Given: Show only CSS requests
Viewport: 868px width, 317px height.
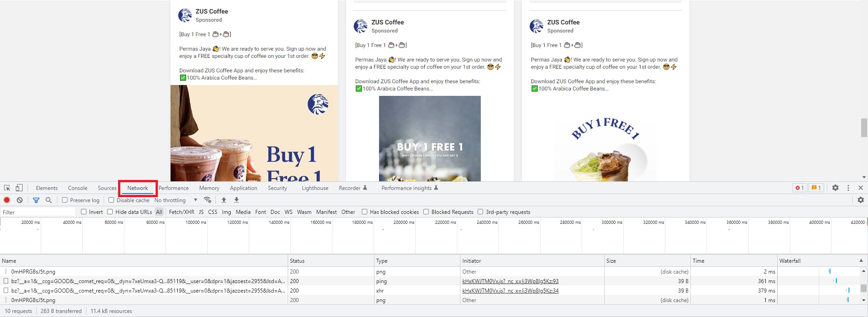Looking at the screenshot, I should [x=213, y=212].
